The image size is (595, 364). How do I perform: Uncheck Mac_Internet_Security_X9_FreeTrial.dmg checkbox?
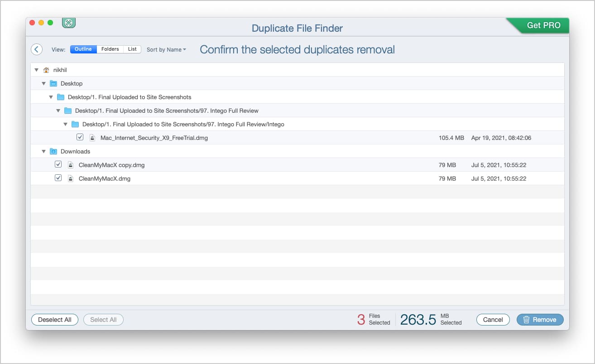pyautogui.click(x=80, y=137)
